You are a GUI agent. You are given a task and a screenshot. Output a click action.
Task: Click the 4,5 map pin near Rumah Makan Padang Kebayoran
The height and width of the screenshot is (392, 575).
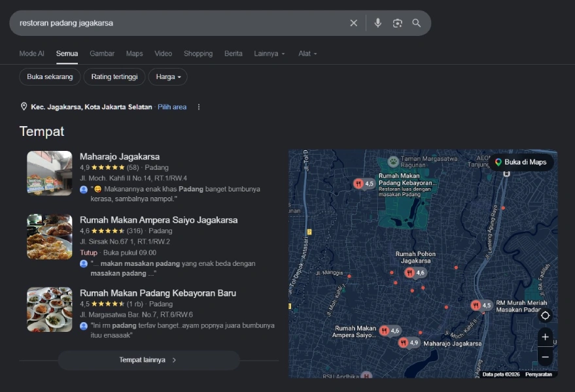[364, 184]
